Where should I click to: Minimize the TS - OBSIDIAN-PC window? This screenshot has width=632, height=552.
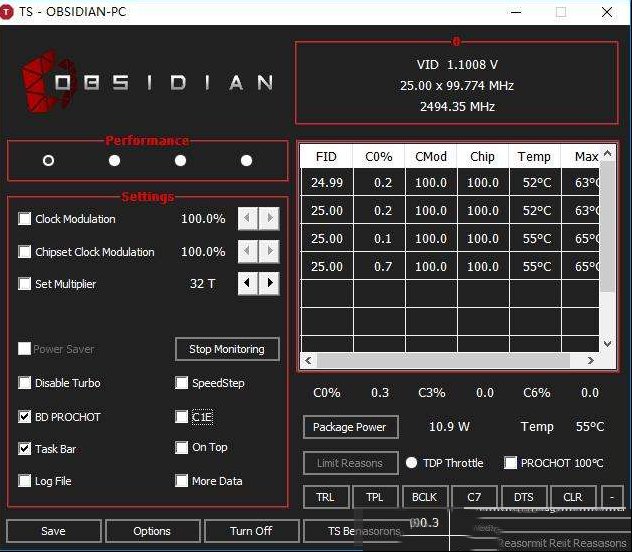coord(516,12)
